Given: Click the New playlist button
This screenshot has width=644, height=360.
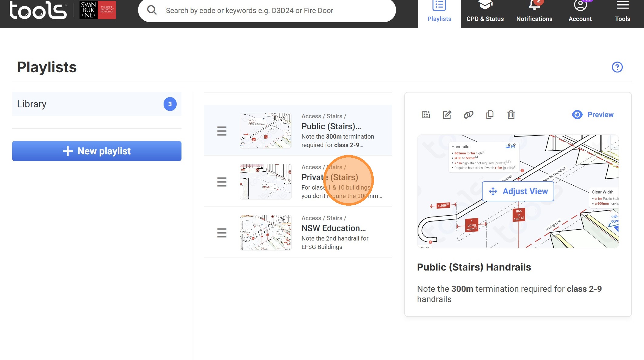Looking at the screenshot, I should (x=97, y=151).
